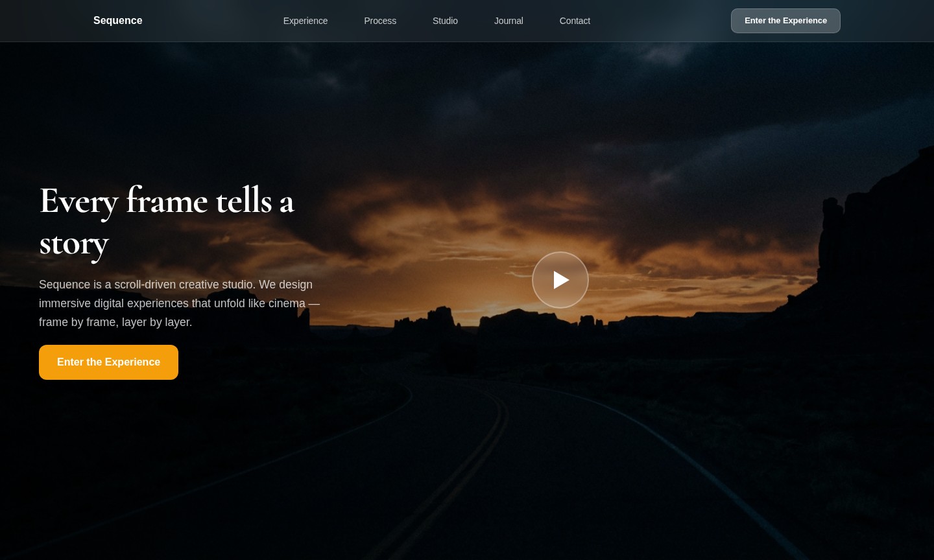Click the 'Sequence is a scroll-driven' description paragraph
Image resolution: width=934 pixels, height=560 pixels.
pos(180,303)
